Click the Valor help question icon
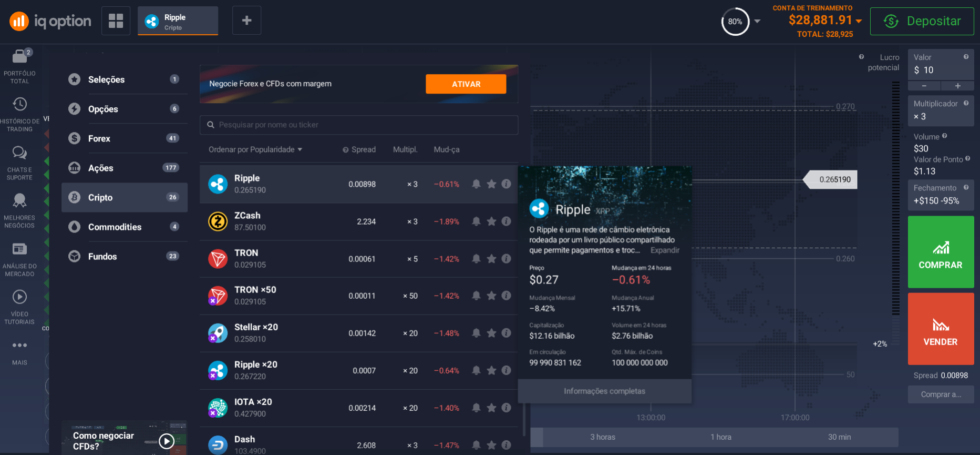 click(x=966, y=57)
